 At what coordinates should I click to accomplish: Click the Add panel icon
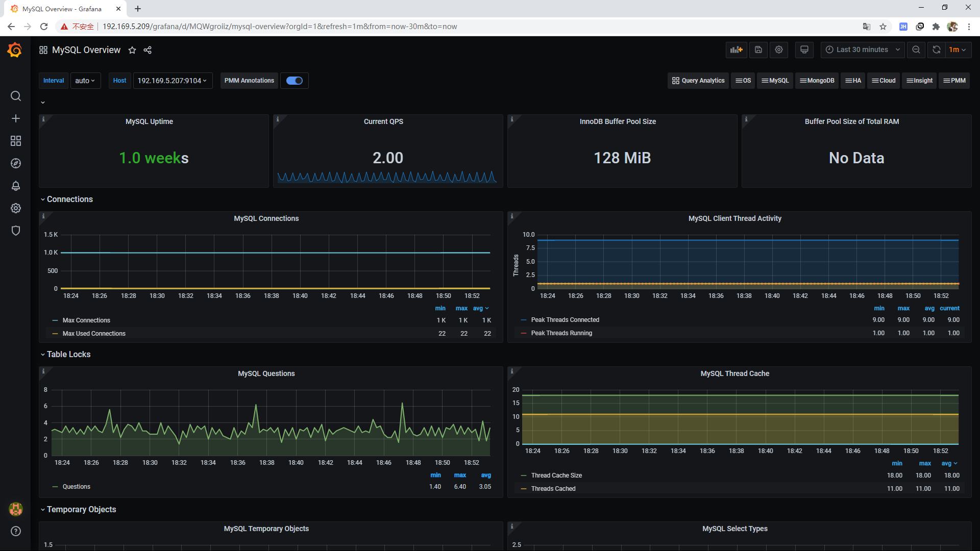pos(737,49)
